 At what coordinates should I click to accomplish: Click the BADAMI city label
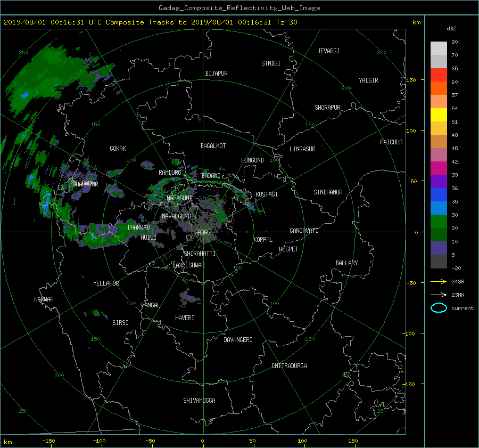point(211,176)
